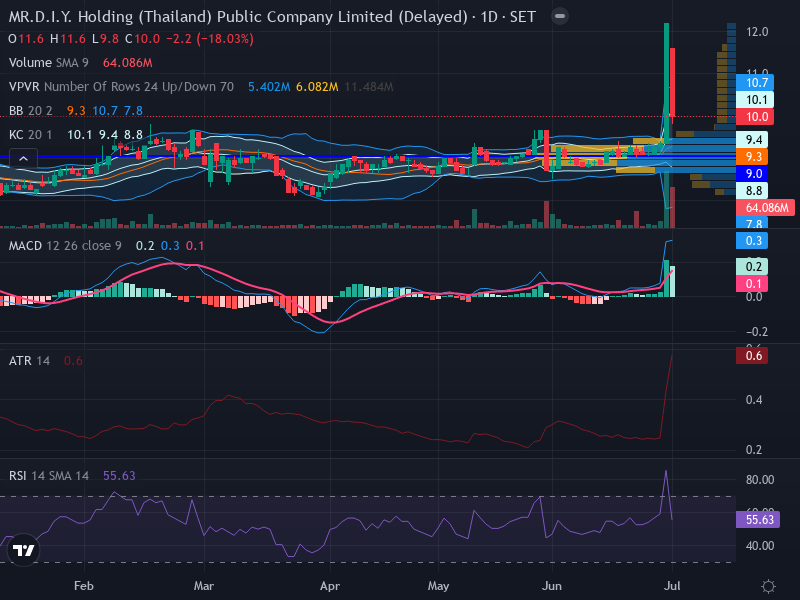Select the KC 20 1 indicator legend
This screenshot has height=600, width=800.
[30, 135]
